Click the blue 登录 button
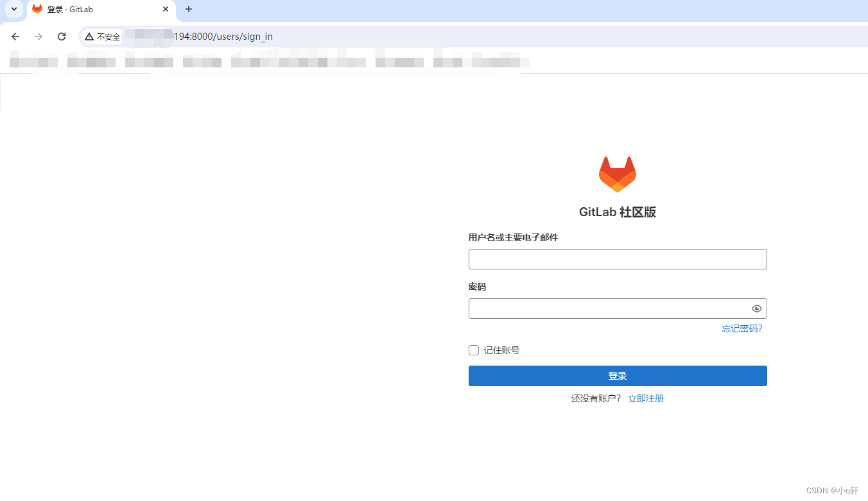The height and width of the screenshot is (501, 868). [618, 376]
